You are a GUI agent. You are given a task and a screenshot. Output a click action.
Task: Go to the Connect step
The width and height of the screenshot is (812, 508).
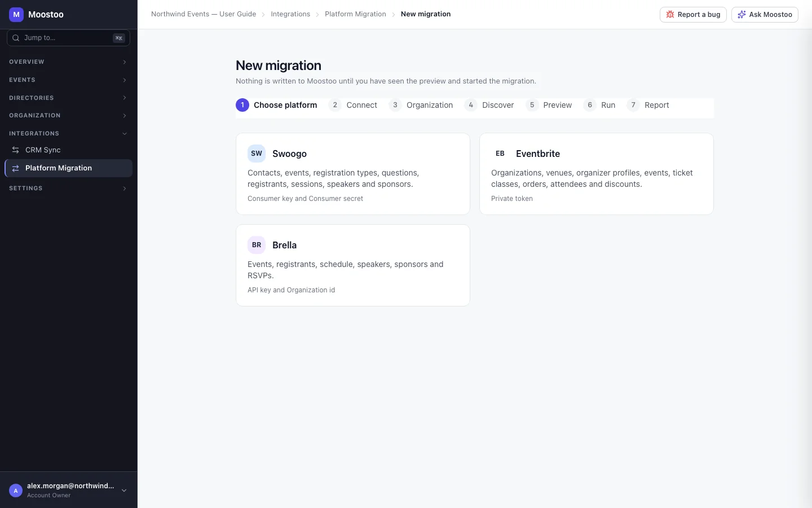coord(353,105)
